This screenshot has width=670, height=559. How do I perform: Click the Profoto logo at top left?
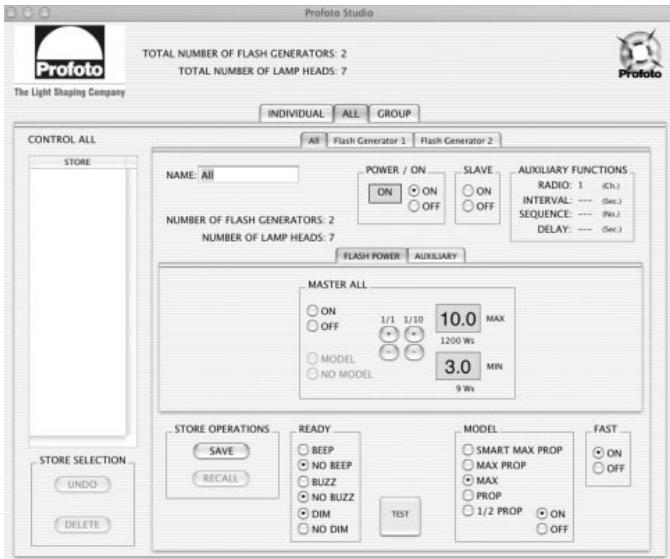pos(70,52)
